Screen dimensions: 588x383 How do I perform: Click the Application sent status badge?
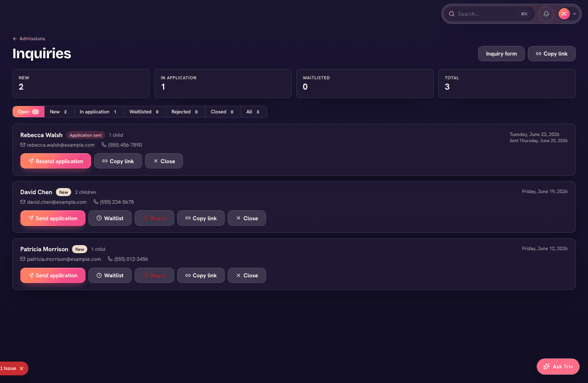click(86, 135)
